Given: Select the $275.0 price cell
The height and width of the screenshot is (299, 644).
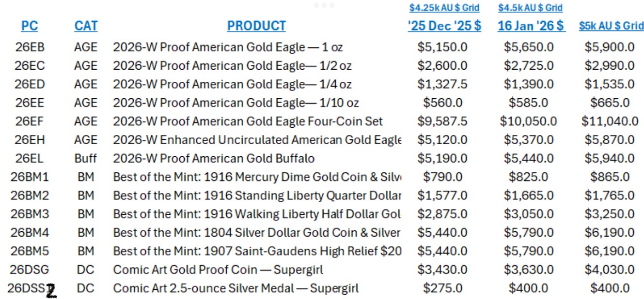Looking at the screenshot, I should click(x=442, y=288).
